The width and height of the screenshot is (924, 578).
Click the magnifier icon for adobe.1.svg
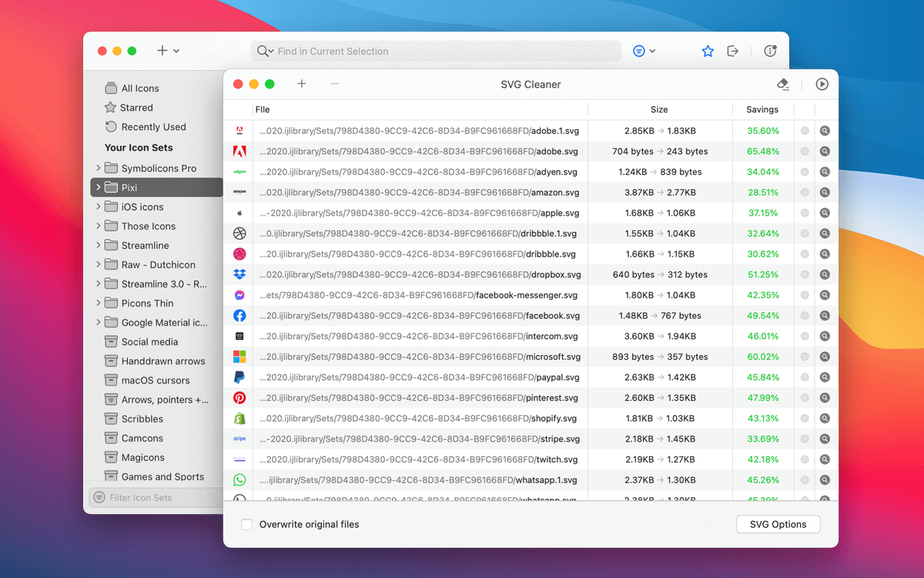[x=825, y=131]
